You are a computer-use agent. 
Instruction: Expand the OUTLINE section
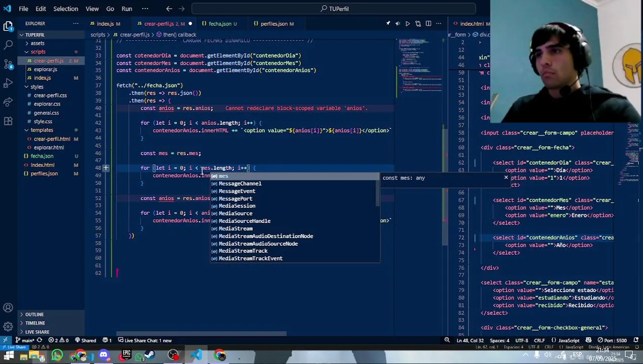coord(34,314)
